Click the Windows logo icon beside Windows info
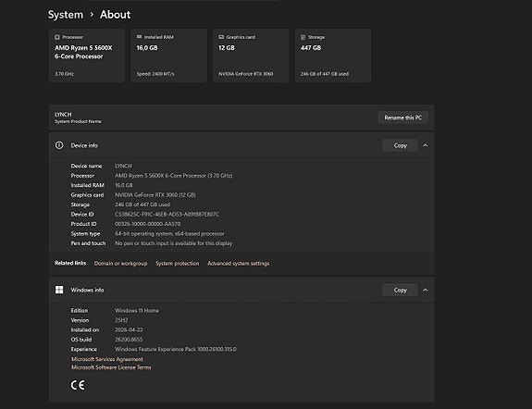The width and height of the screenshot is (532, 409). click(59, 290)
